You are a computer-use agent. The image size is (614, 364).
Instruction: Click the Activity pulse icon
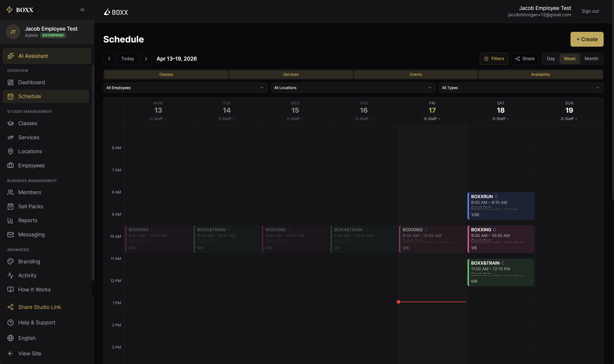(x=10, y=275)
